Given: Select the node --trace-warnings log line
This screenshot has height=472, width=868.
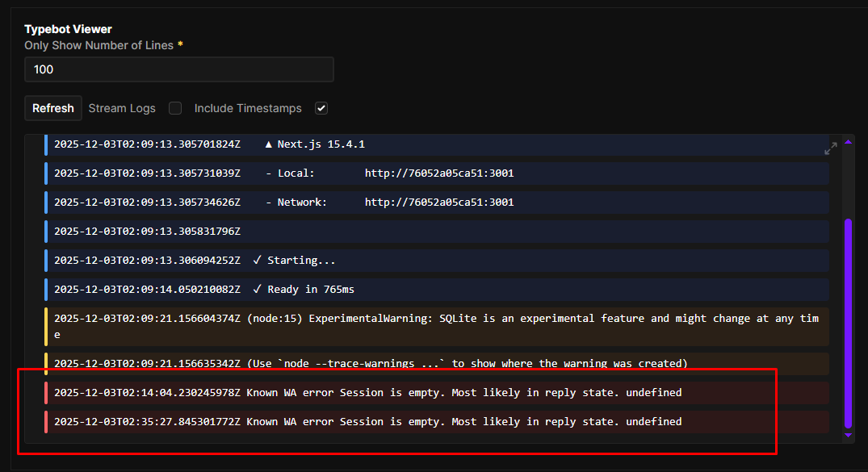Looking at the screenshot, I should 437,364.
